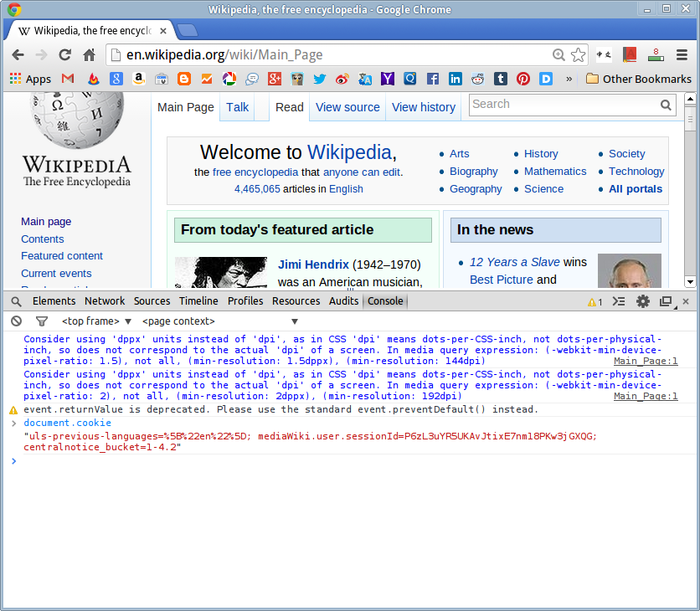Open the Blogger bookmark icon
Viewport: 700px width, 611px height.
click(x=184, y=79)
